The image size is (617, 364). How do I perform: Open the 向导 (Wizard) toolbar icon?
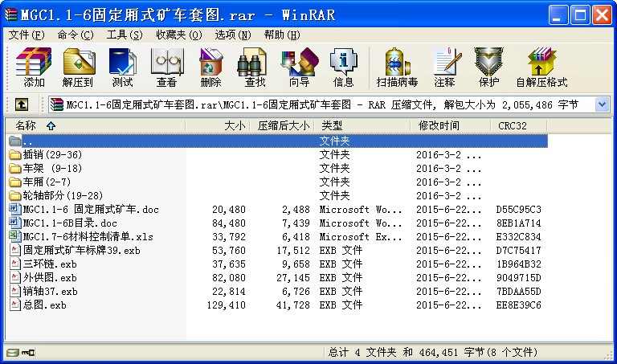[x=300, y=62]
